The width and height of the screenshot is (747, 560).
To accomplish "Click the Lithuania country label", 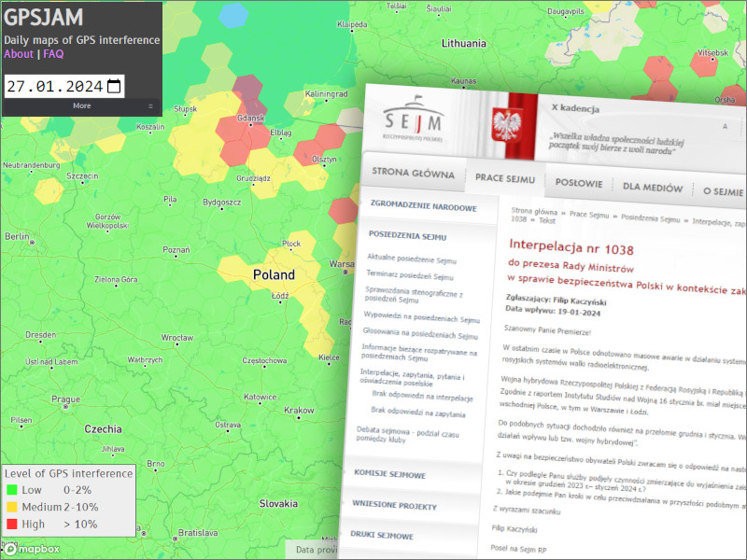I will (464, 43).
